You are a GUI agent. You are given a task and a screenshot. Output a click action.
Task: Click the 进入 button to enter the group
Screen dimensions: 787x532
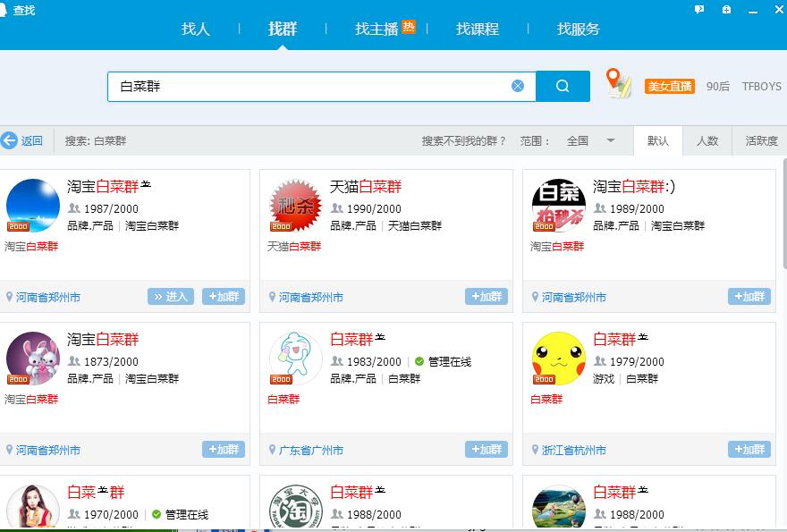(170, 296)
